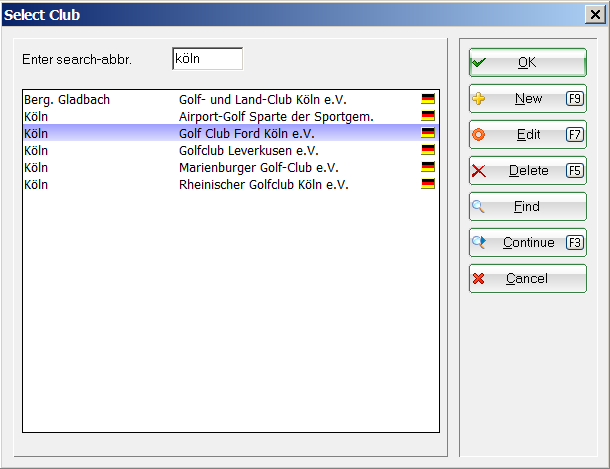Click German flag beside Golf Club Ford Köln

click(x=428, y=133)
